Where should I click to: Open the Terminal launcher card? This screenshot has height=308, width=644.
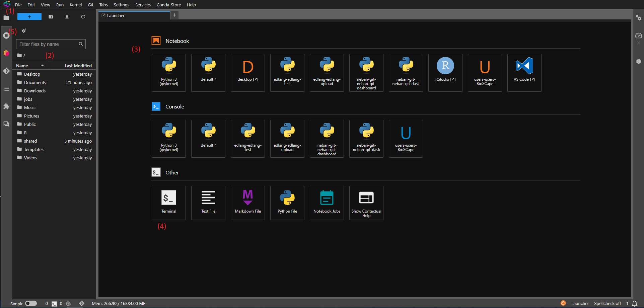tap(169, 203)
